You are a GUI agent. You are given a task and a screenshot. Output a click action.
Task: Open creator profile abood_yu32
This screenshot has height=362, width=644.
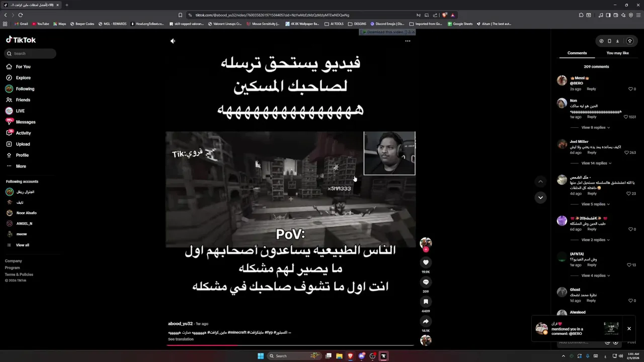tap(180, 324)
